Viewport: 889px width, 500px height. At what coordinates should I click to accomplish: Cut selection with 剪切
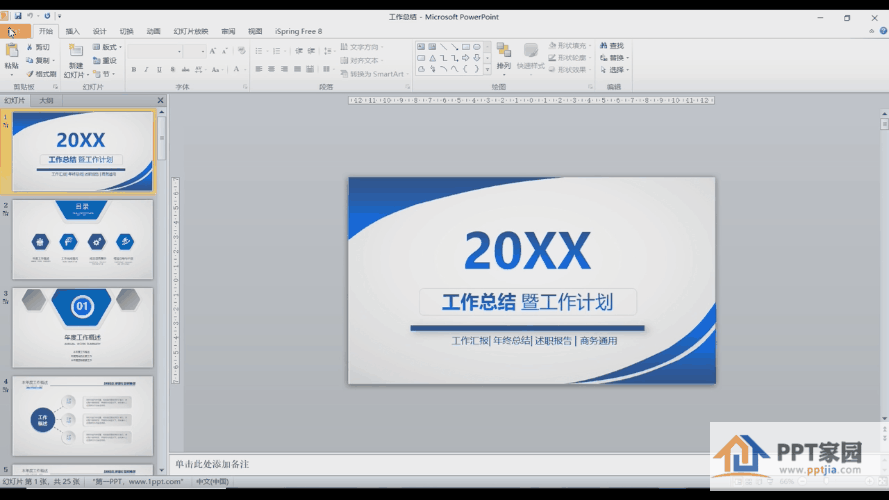[38, 47]
